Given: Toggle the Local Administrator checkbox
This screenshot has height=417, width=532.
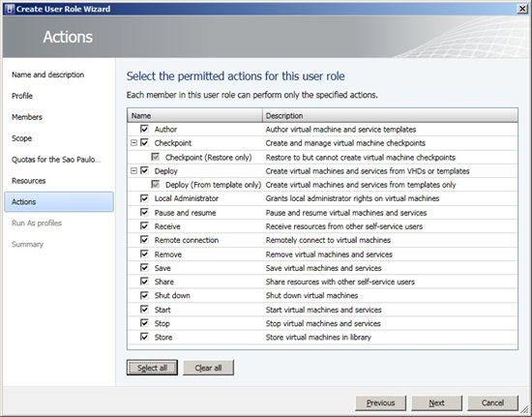Looking at the screenshot, I should (x=144, y=198).
